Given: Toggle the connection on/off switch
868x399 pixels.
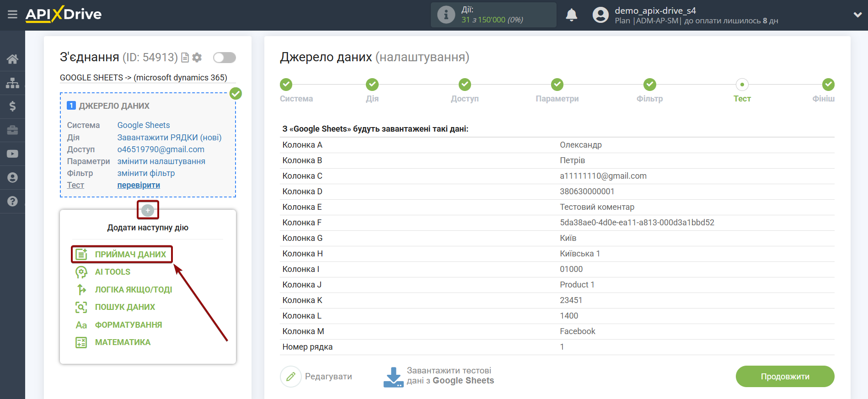Looking at the screenshot, I should (225, 58).
